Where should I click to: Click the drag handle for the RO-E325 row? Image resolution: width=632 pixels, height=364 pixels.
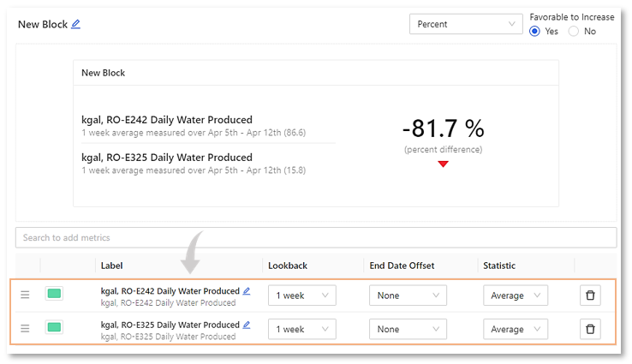point(25,328)
